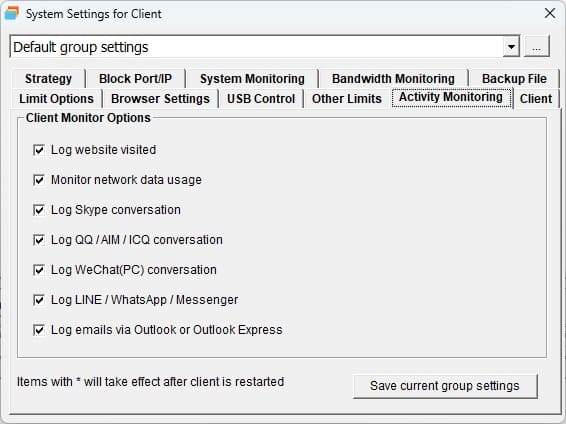Viewport: 566px width, 424px height.
Task: Go to the System Monitoring tab
Action: (252, 79)
